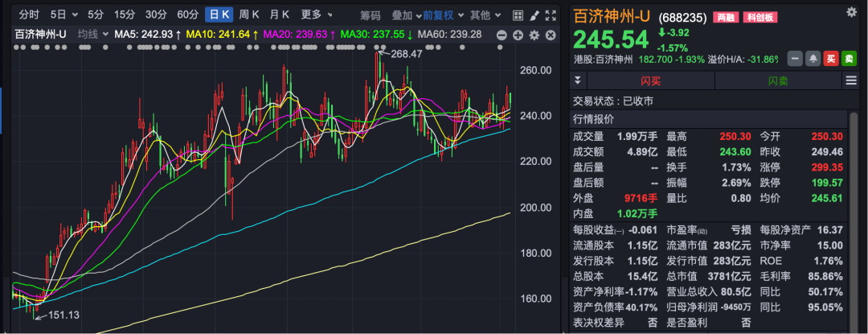Viewport: 868px width, 334px height.
Task: Click the green 卖 sell button
Action: (x=849, y=58)
